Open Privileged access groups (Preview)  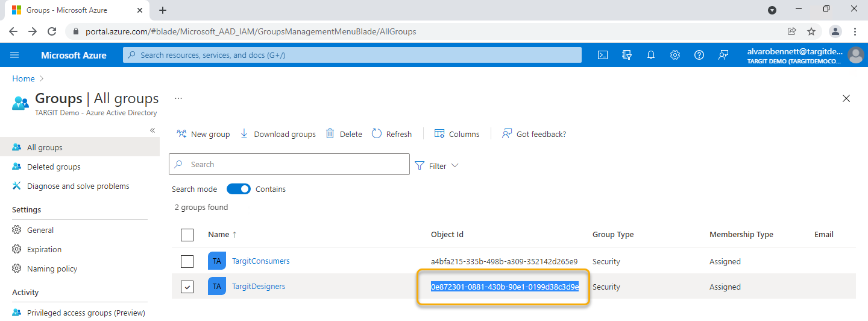[x=80, y=313]
